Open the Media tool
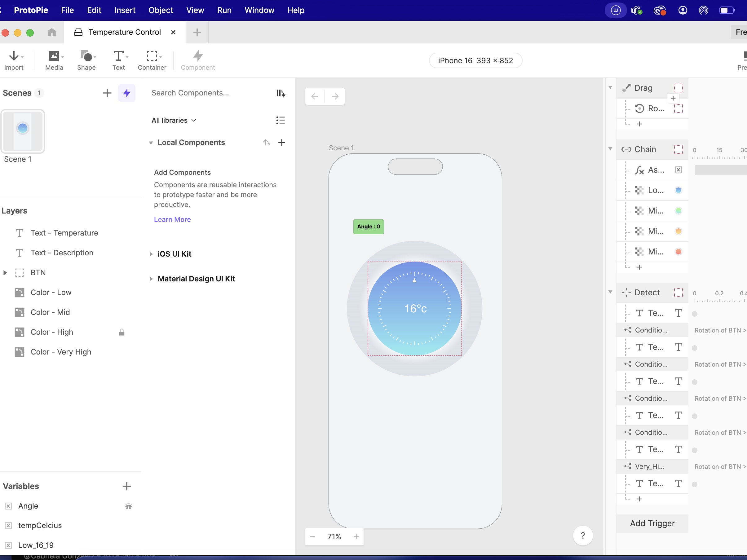The image size is (747, 560). [53, 60]
